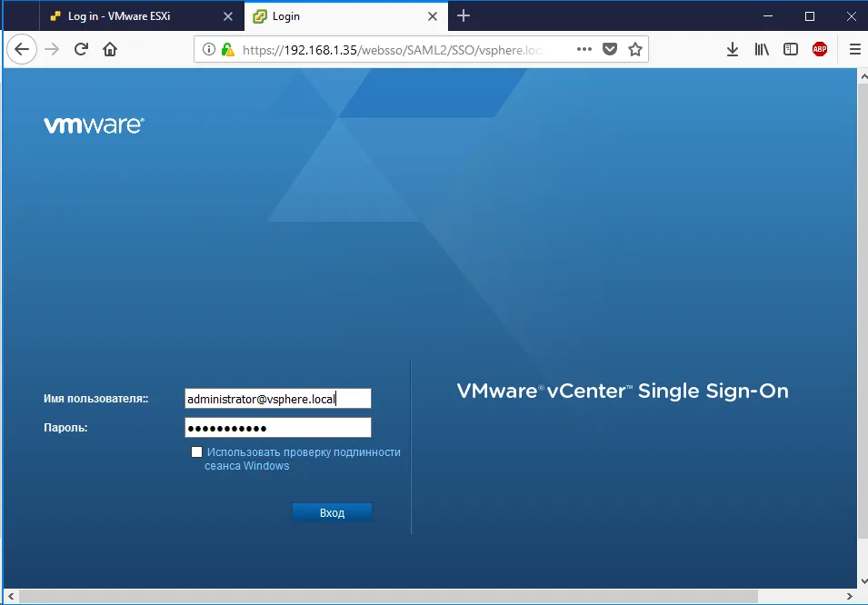Close the Log in - VMware ESXi tab
868x605 pixels.
pyautogui.click(x=227, y=16)
